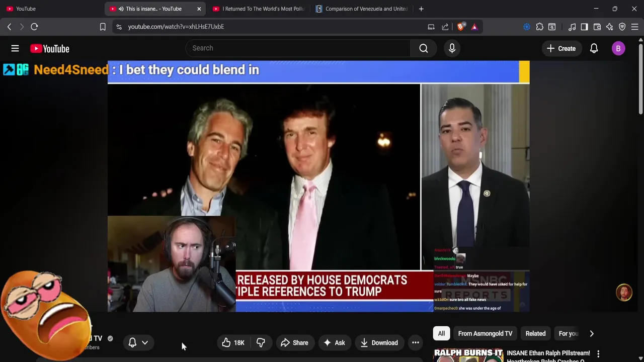Open the media music note control
This screenshot has height=362, width=644.
(572, 27)
